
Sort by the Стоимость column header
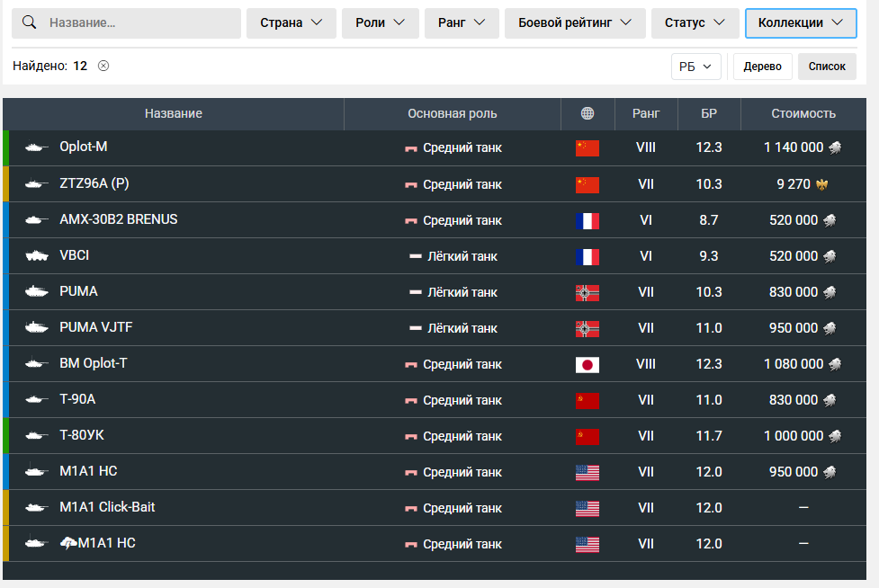[x=803, y=113]
